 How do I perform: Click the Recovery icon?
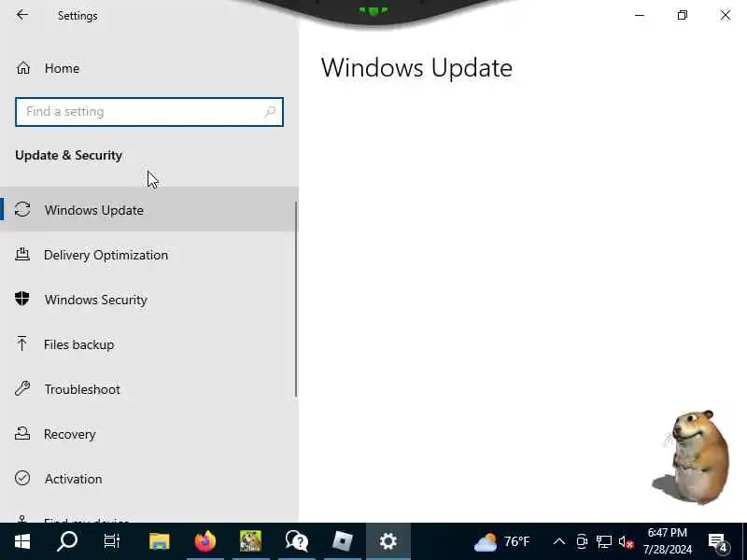coord(22,433)
